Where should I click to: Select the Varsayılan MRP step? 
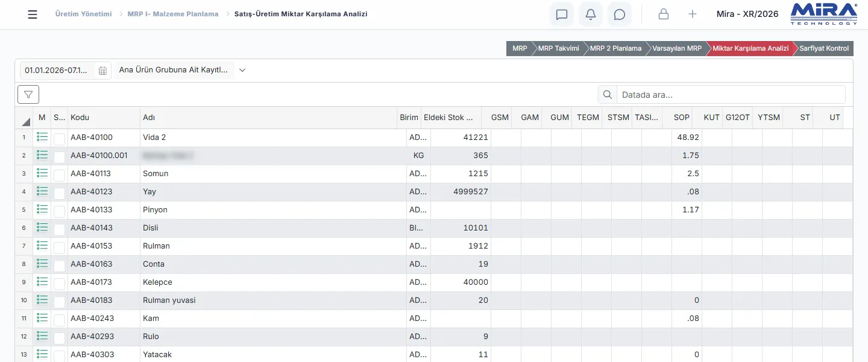pyautogui.click(x=677, y=48)
